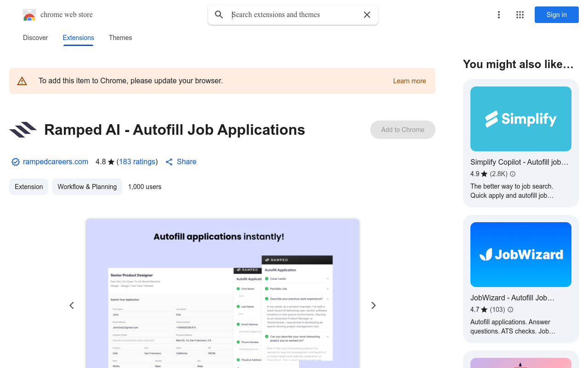This screenshot has width=588, height=368.
Task: Click the Add to Chrome button
Action: point(403,130)
